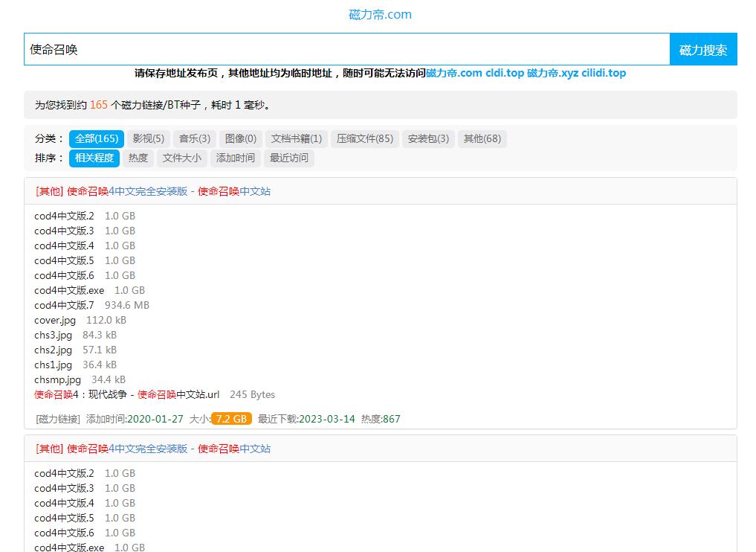Image resolution: width=756 pixels, height=552 pixels.
Task: Click the [磁力链接] link in first result
Action: [58, 419]
